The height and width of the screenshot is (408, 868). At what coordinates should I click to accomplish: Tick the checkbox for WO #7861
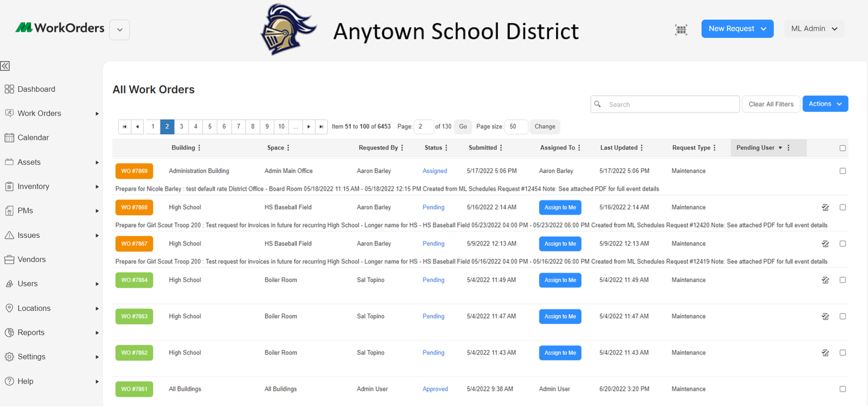point(843,389)
